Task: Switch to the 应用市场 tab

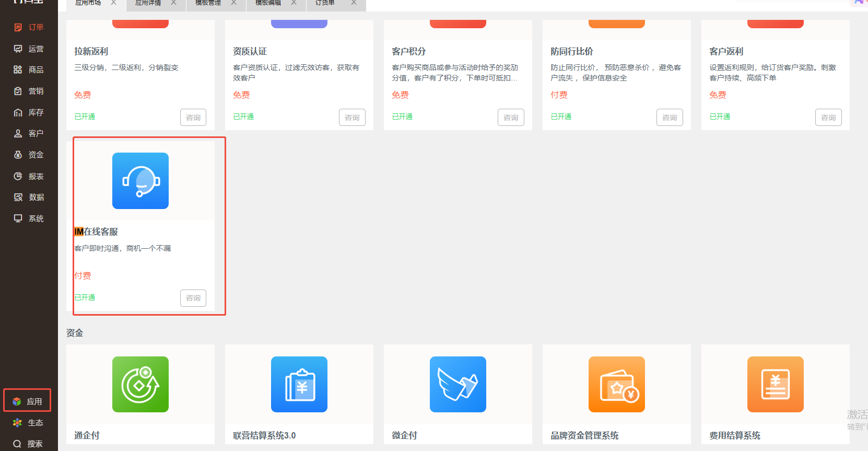Action: pyautogui.click(x=88, y=3)
